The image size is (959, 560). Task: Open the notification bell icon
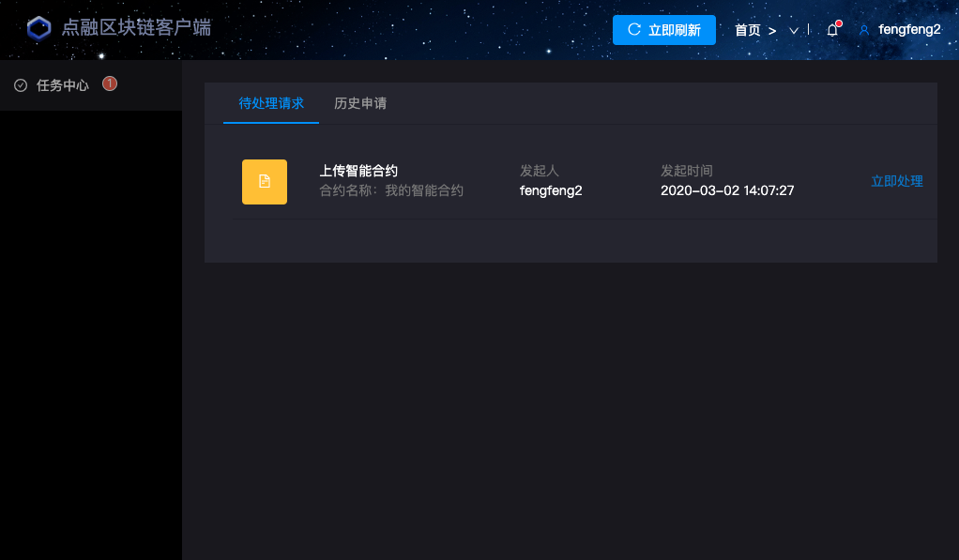[832, 30]
